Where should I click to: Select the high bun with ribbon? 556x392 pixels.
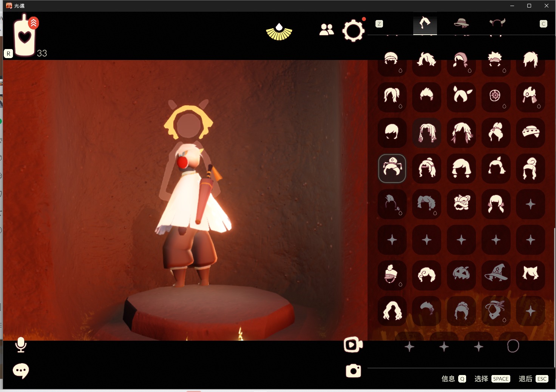click(x=496, y=133)
